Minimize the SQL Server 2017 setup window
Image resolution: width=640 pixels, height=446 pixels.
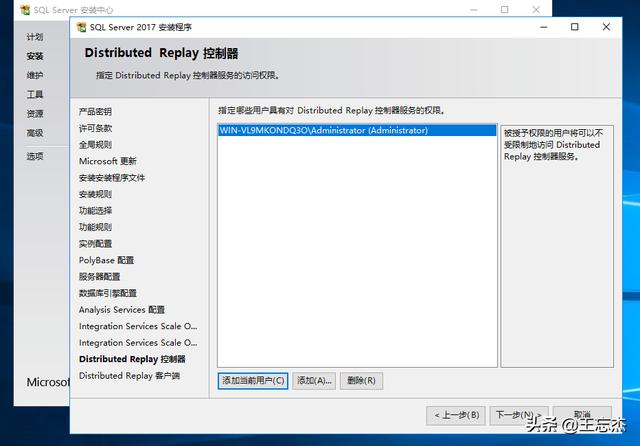pyautogui.click(x=543, y=27)
